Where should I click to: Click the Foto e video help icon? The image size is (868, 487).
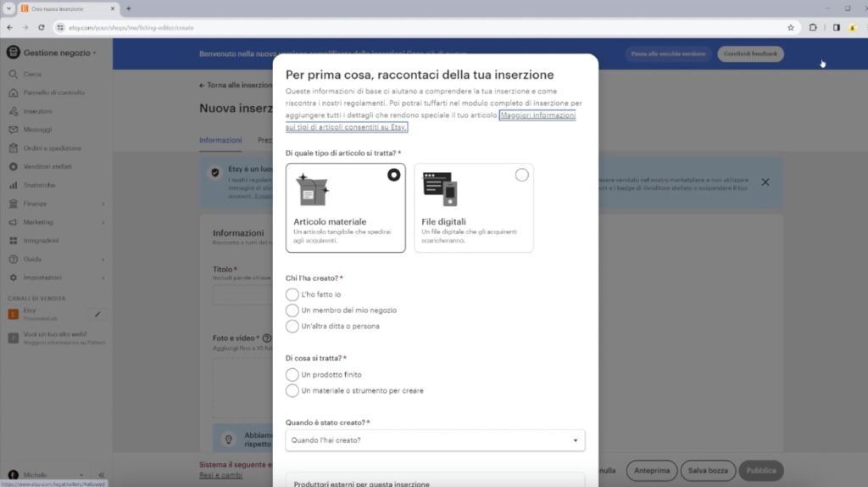pyautogui.click(x=267, y=338)
